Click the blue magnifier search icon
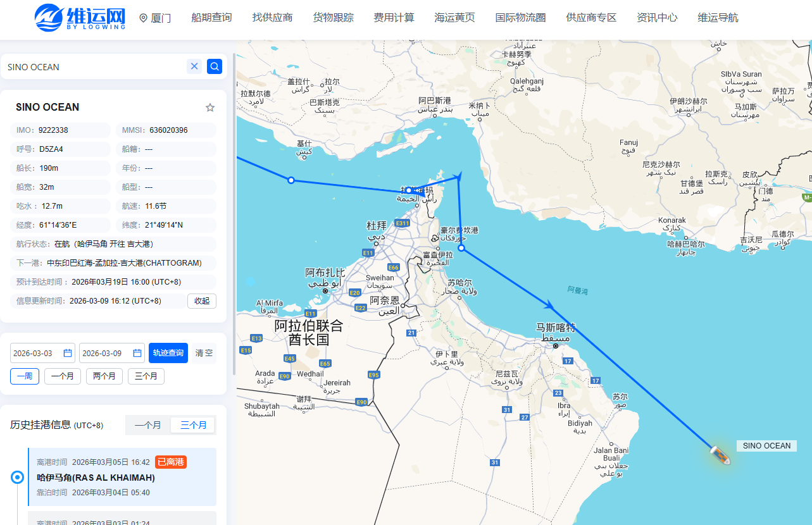 (215, 66)
